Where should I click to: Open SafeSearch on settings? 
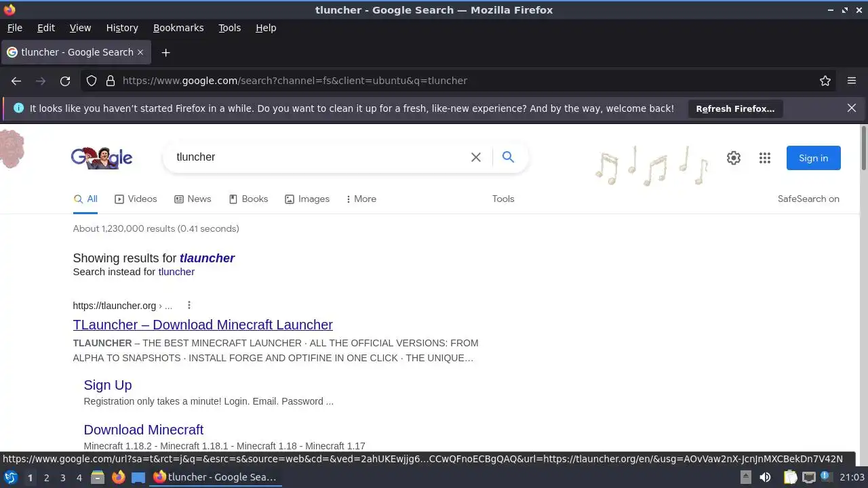808,199
